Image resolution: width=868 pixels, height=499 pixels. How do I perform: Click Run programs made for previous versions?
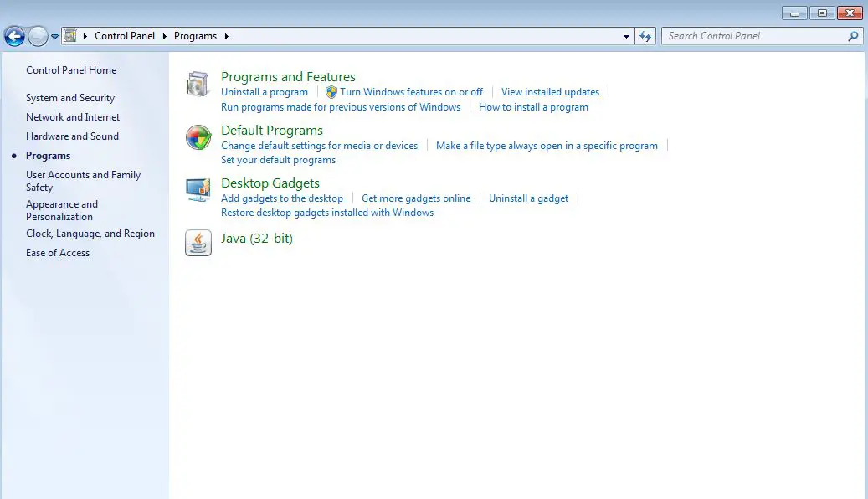341,107
